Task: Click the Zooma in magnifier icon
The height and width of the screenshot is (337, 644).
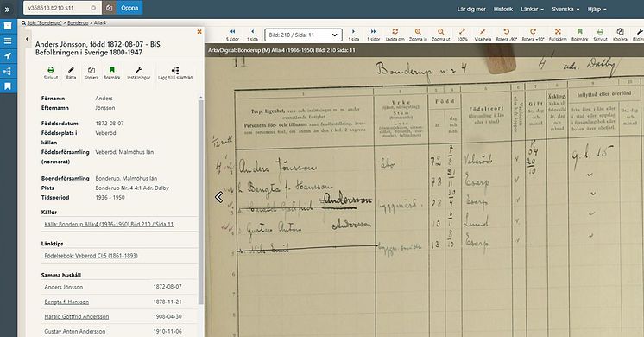Action: tap(418, 32)
